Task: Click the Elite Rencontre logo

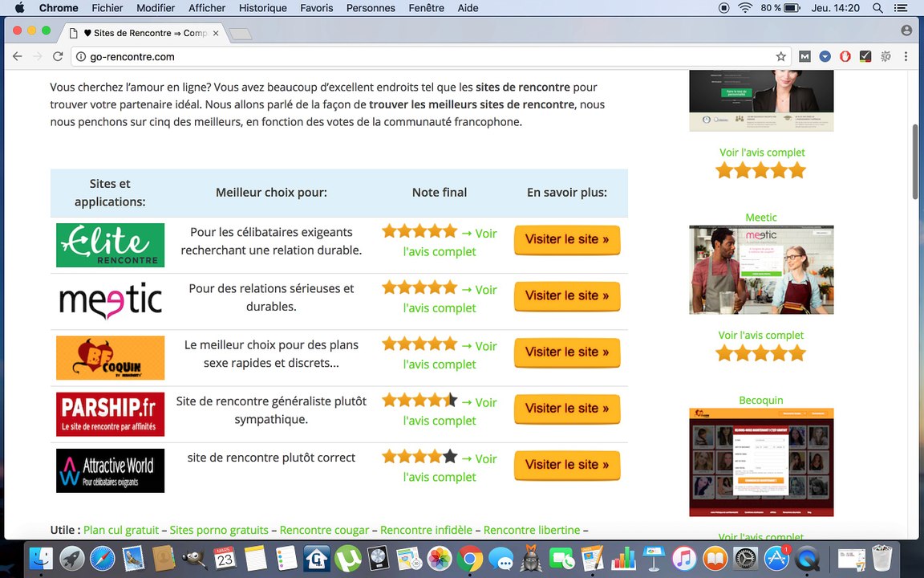Action: pos(110,245)
